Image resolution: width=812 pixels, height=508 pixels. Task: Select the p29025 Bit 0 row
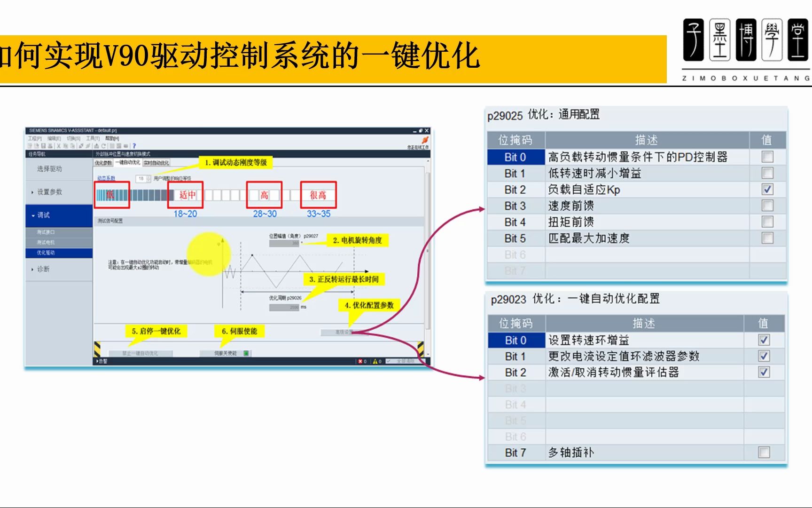636,157
